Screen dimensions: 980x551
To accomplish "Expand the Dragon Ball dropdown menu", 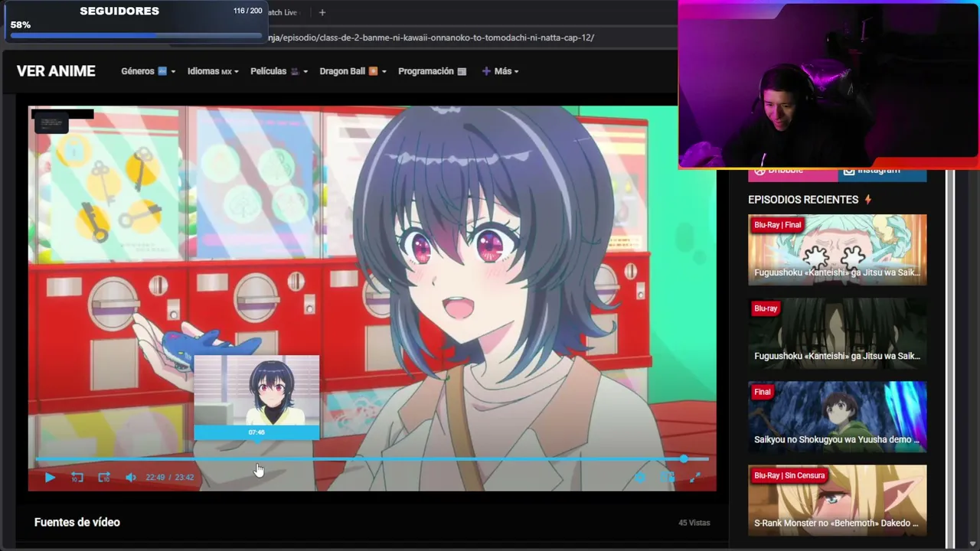I will tap(352, 71).
